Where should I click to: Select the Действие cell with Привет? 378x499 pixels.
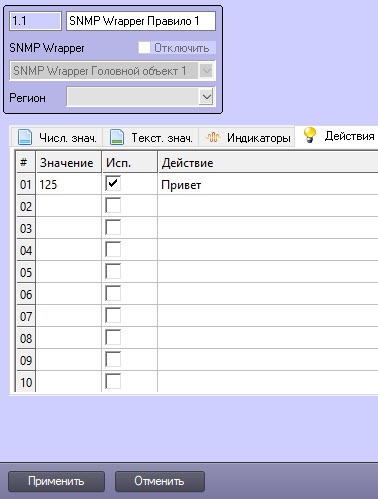click(x=268, y=184)
